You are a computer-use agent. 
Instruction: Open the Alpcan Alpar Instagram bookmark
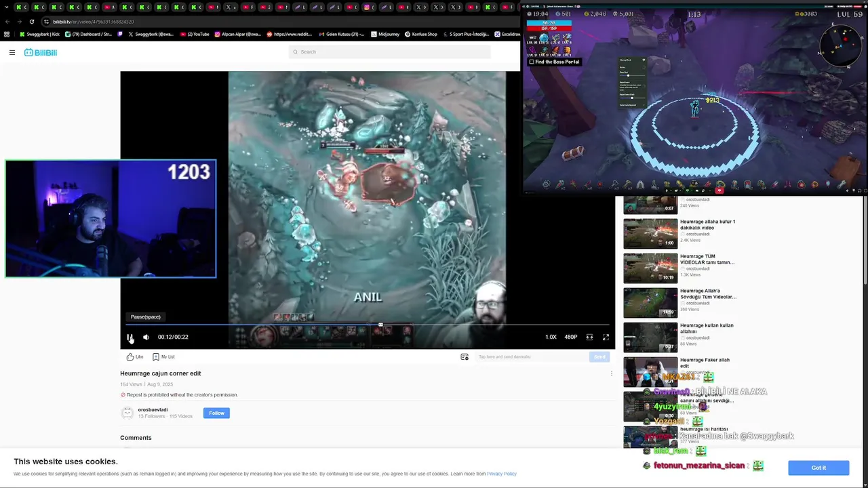pos(237,34)
